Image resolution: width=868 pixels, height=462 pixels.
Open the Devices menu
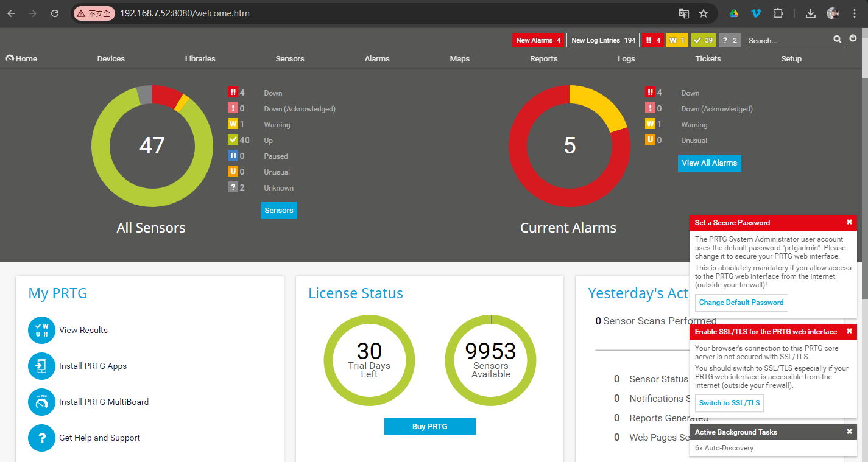[x=111, y=58]
